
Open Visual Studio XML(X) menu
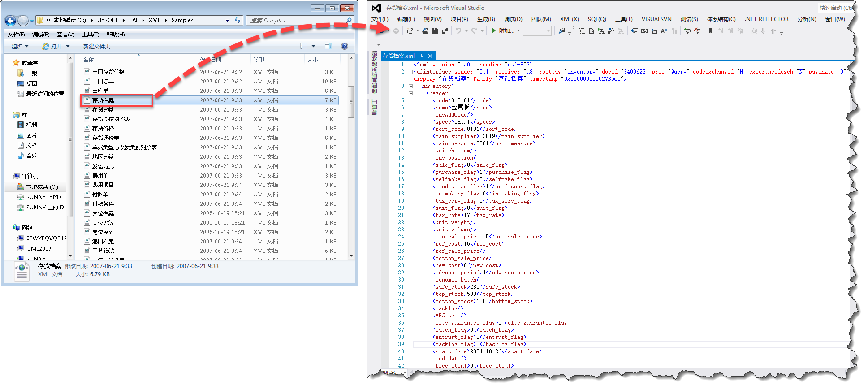click(569, 19)
